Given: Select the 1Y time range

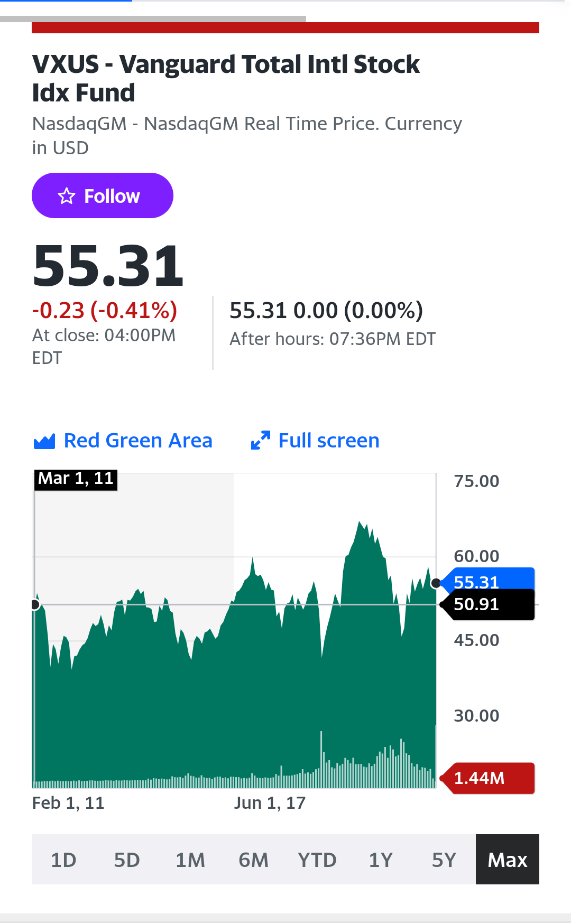Looking at the screenshot, I should (x=381, y=860).
